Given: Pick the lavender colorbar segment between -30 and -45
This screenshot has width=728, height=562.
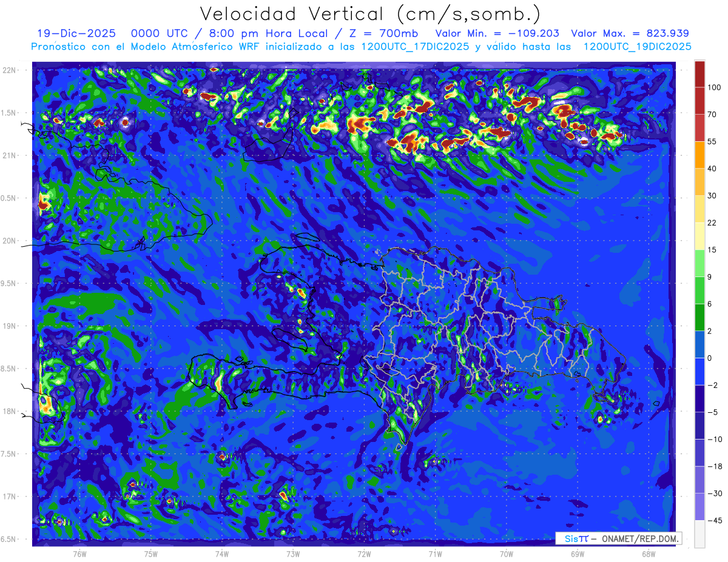Looking at the screenshot, I should (x=699, y=506).
